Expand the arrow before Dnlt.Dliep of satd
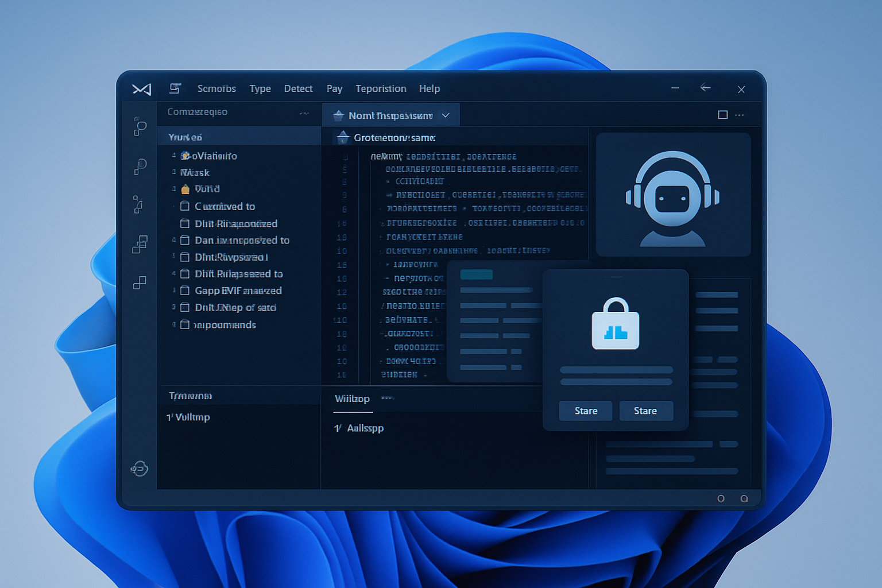 click(174, 307)
